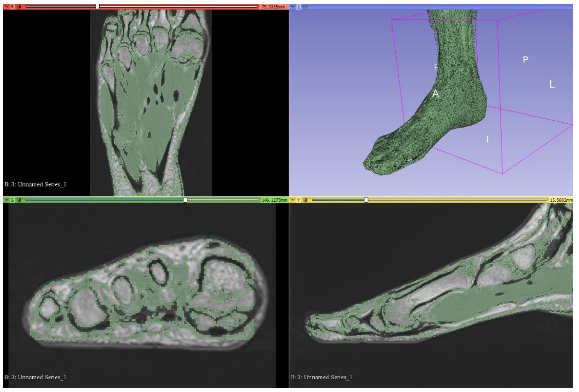
Task: Toggle red slice visibility in 3D icon
Action: tap(19, 7)
